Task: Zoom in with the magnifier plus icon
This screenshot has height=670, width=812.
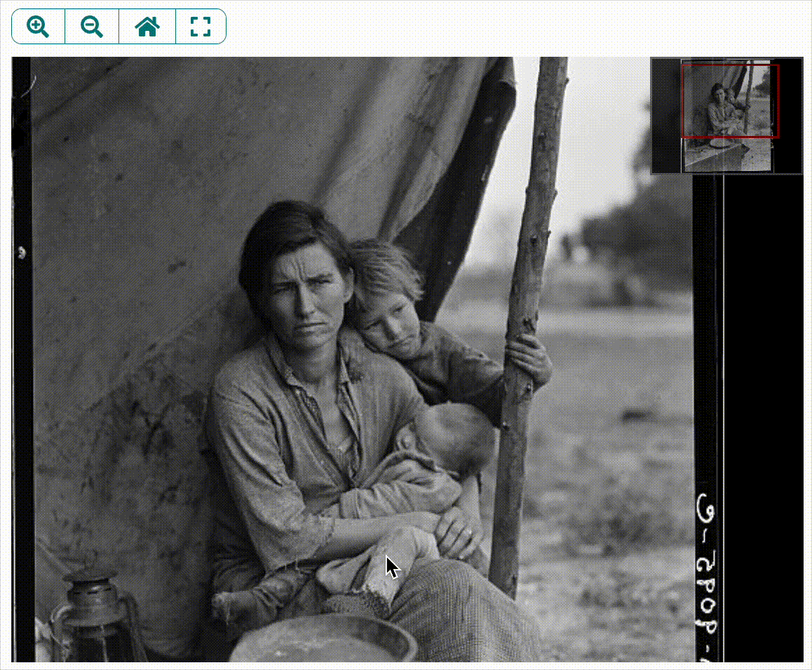Action: 38,27
